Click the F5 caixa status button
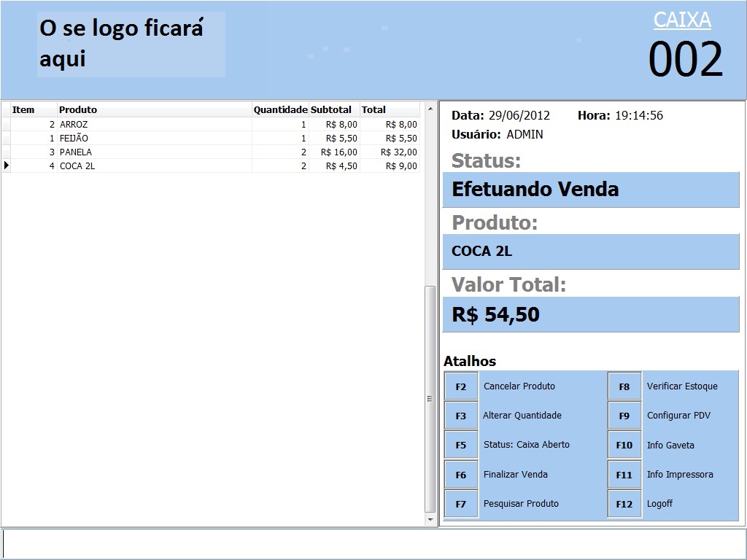 461,445
